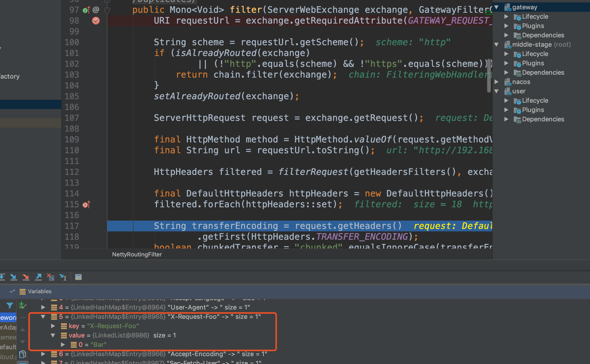
Task: Click the run-to-cursor debugger icon
Action: pos(63,277)
